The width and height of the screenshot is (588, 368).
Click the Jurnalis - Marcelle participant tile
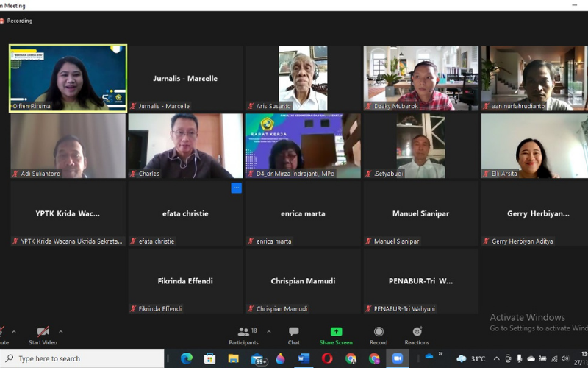coord(186,78)
